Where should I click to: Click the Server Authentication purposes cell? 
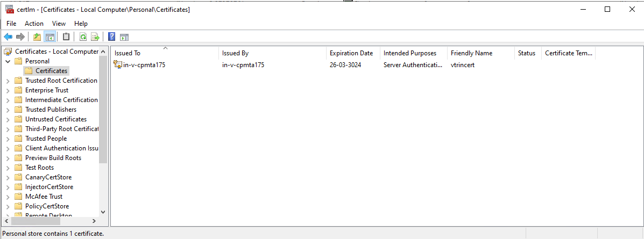(x=413, y=65)
